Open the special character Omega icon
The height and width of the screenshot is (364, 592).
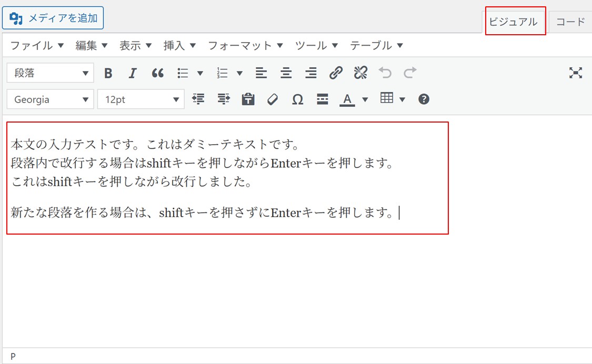coord(297,99)
